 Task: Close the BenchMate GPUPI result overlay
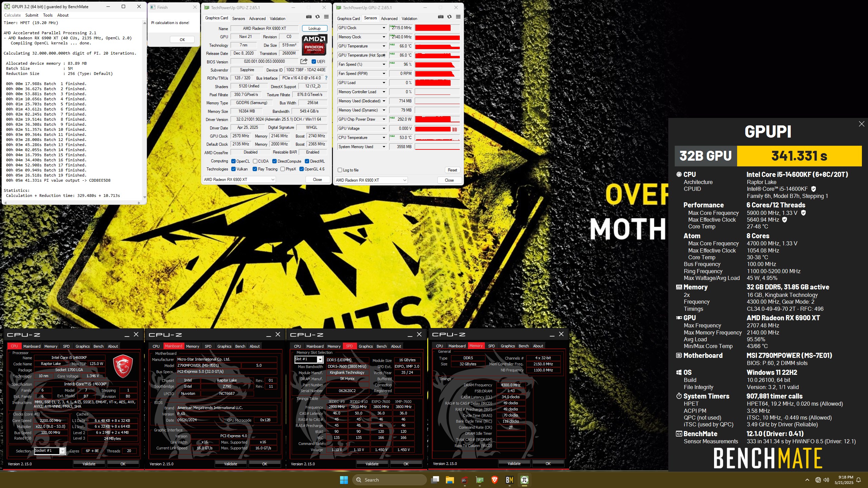coord(862,124)
